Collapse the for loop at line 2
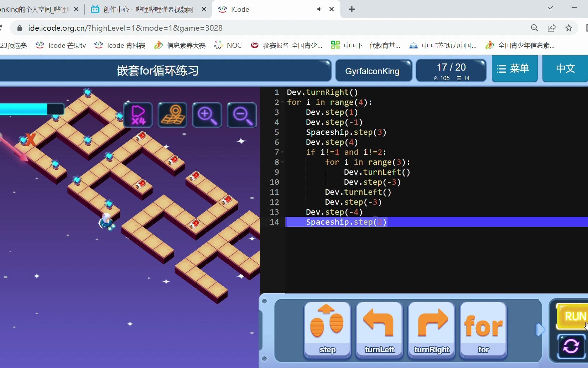 pos(282,103)
